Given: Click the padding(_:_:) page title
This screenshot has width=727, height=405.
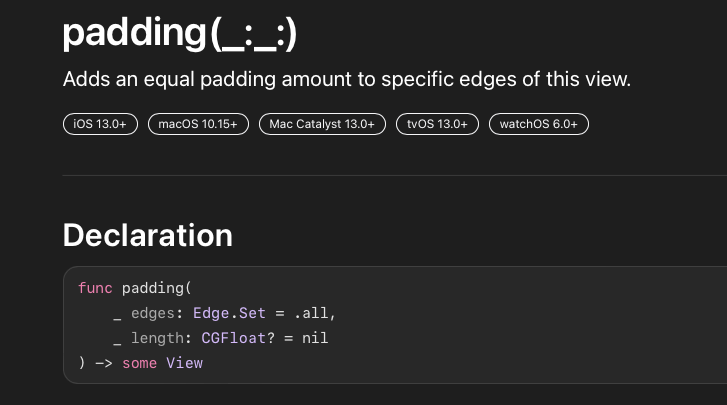Looking at the screenshot, I should tap(180, 34).
